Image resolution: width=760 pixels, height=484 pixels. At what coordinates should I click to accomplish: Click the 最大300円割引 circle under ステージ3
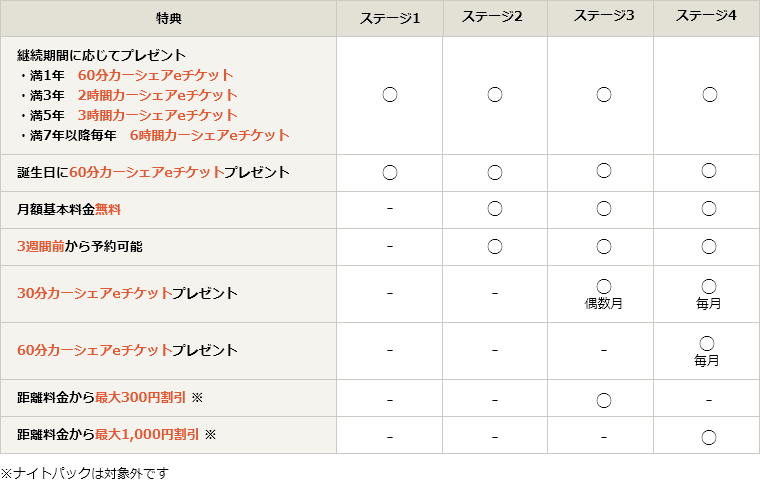click(603, 400)
